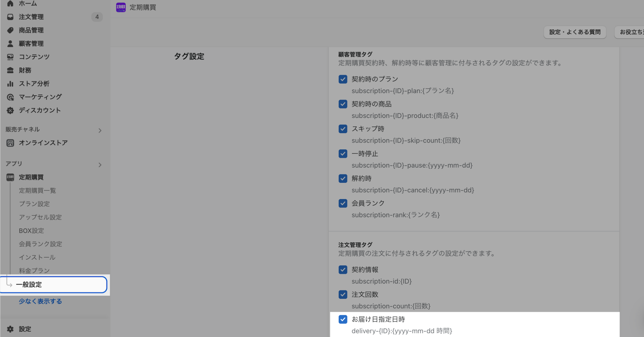Select 会員ランク設定 menu item
Viewport: 644px width, 337px height.
click(x=40, y=244)
